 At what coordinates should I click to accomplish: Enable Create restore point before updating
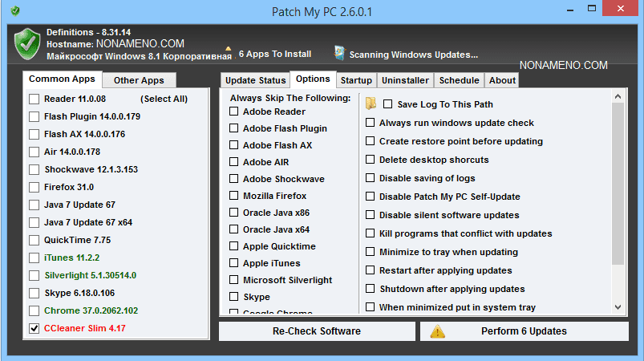371,141
